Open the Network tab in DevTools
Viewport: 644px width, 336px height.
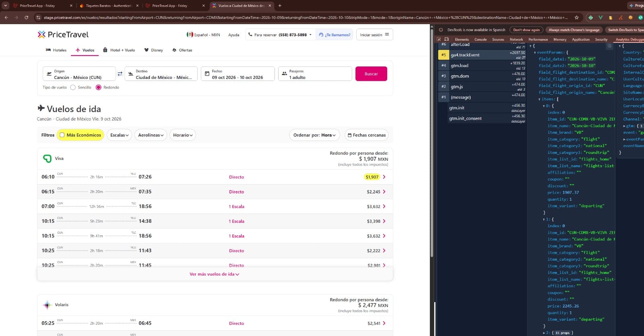(x=516, y=39)
